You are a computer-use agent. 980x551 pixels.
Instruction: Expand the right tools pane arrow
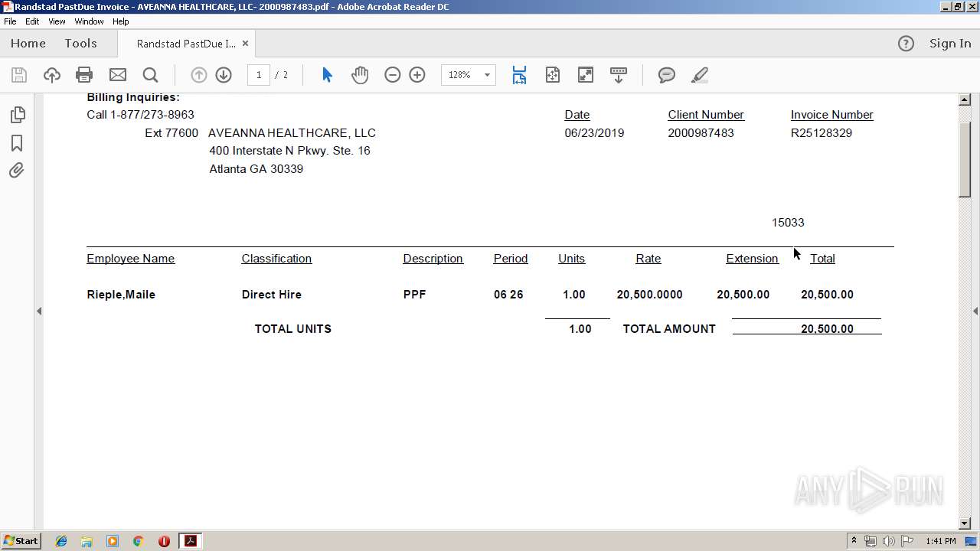tap(975, 311)
